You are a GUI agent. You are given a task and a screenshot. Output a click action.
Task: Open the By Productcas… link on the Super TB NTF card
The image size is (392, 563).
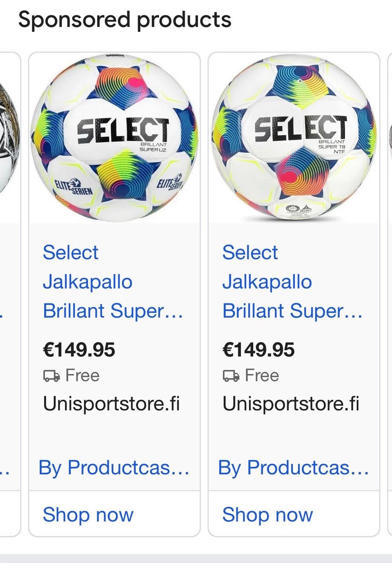click(294, 467)
